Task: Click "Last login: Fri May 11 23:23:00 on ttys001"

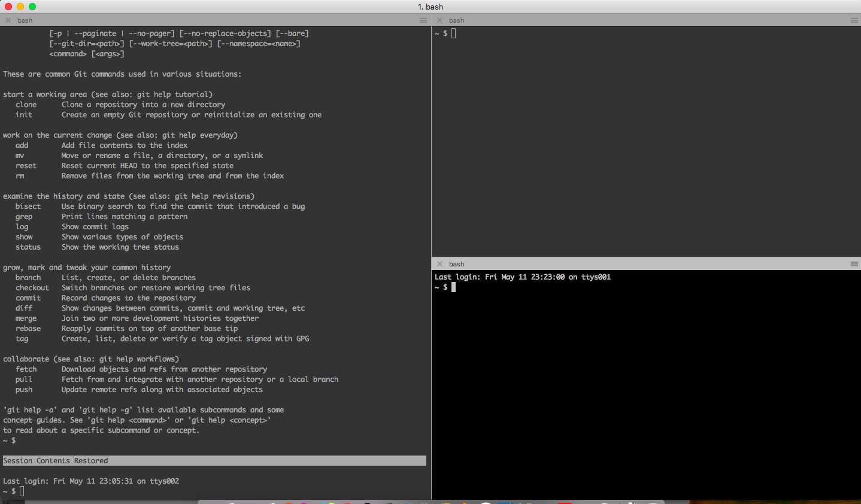Action: tap(523, 277)
